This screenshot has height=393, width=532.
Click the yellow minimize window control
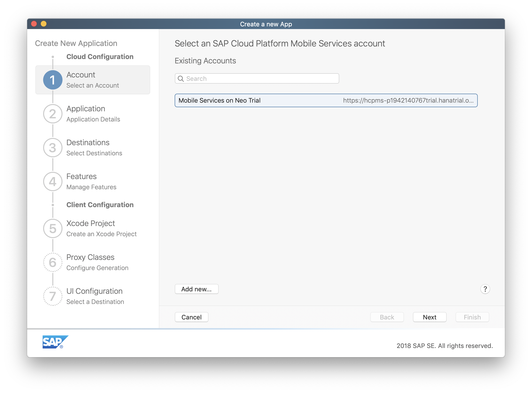click(x=44, y=24)
